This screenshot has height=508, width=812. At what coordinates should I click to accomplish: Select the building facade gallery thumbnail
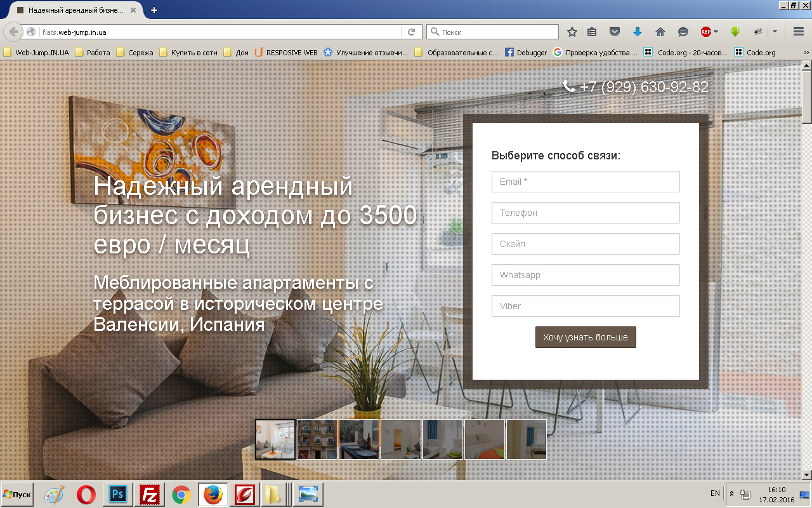pyautogui.click(x=317, y=439)
